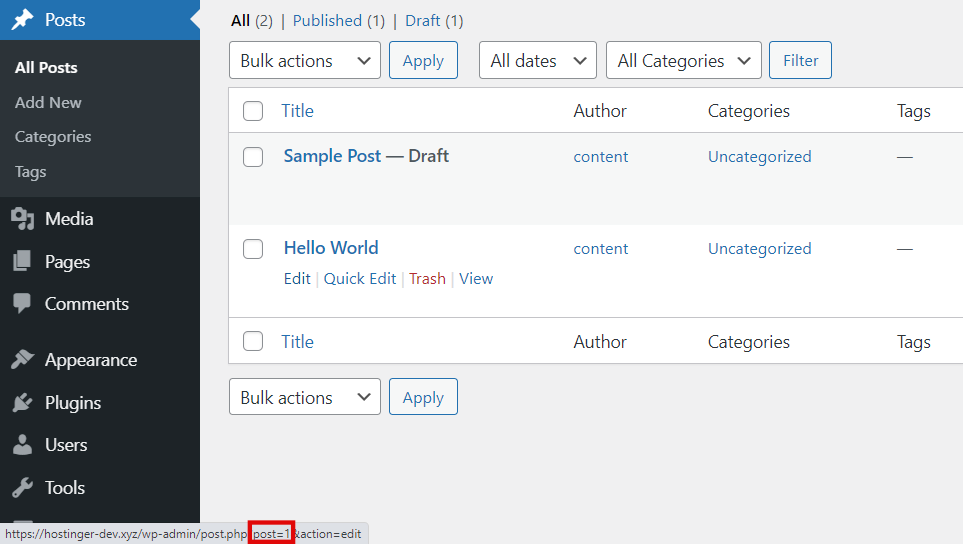The height and width of the screenshot is (544, 963).
Task: Click the Comments speech bubble icon
Action: pyautogui.click(x=22, y=304)
